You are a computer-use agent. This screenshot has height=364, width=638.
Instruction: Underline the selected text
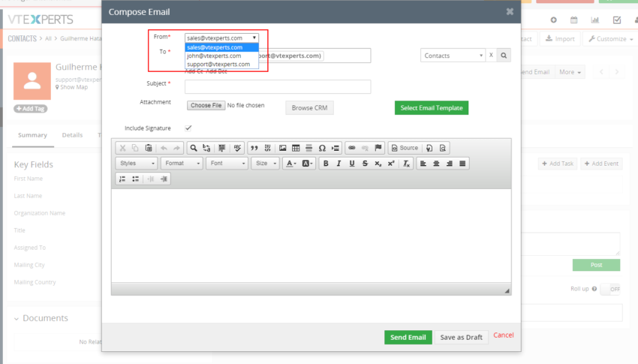(x=351, y=164)
